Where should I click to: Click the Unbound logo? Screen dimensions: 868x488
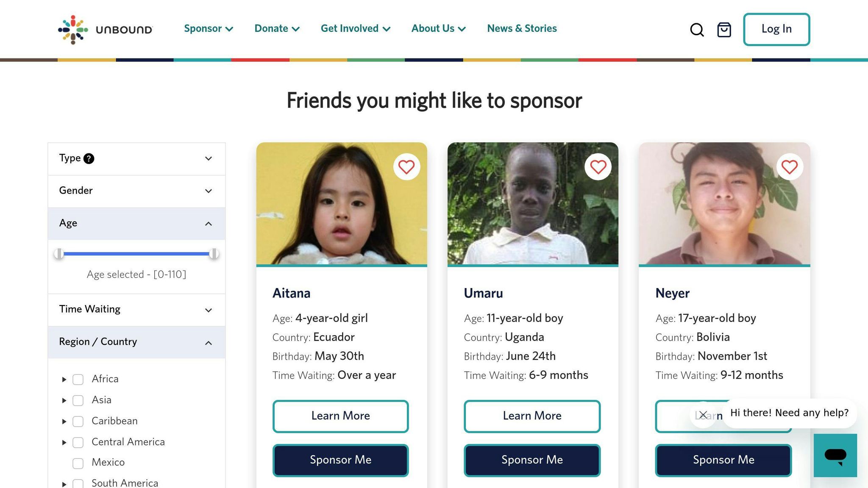click(105, 29)
